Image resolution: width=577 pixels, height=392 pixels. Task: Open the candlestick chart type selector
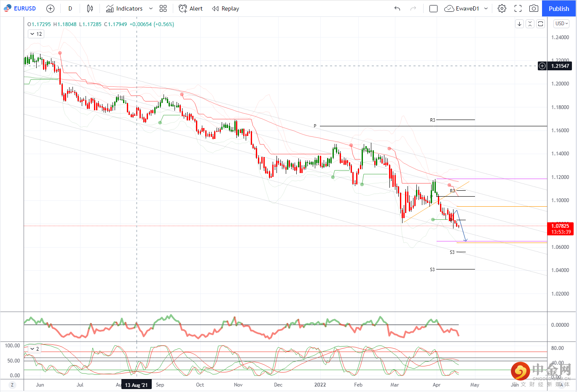[x=90, y=8]
